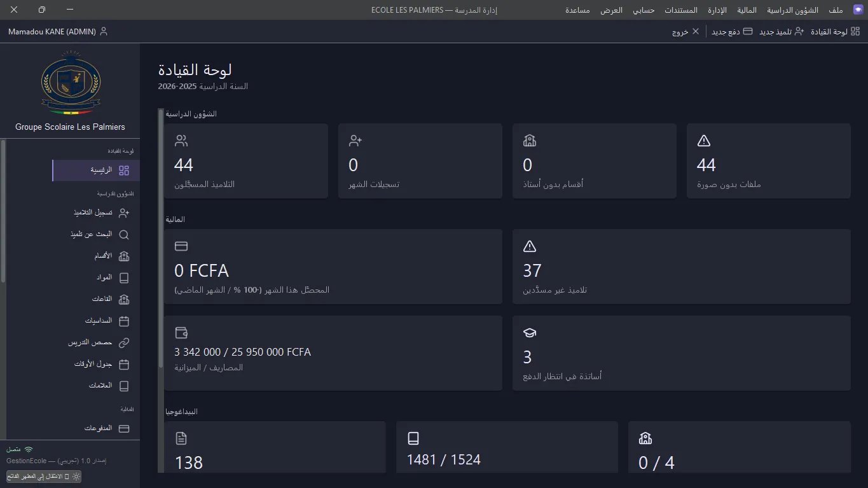
Task: Open the تسجيل التلاميذ sidebar icon
Action: 124,213
